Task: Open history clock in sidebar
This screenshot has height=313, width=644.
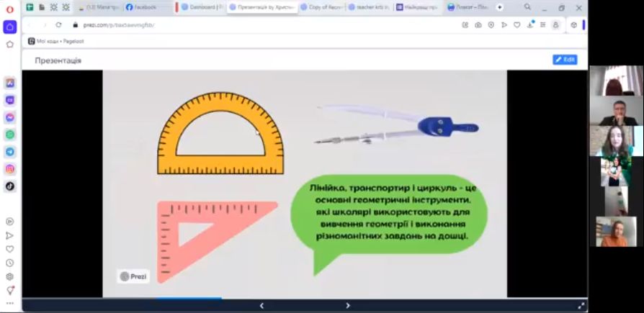Action: click(x=10, y=263)
